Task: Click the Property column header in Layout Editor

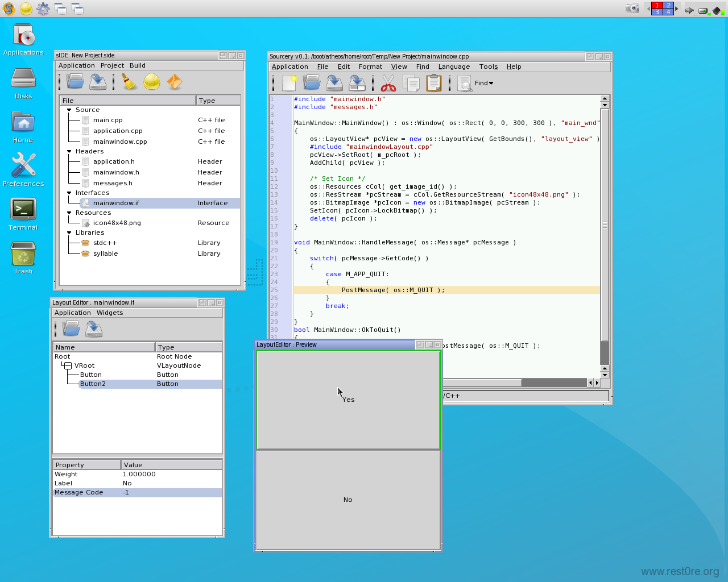Action: pyautogui.click(x=87, y=465)
